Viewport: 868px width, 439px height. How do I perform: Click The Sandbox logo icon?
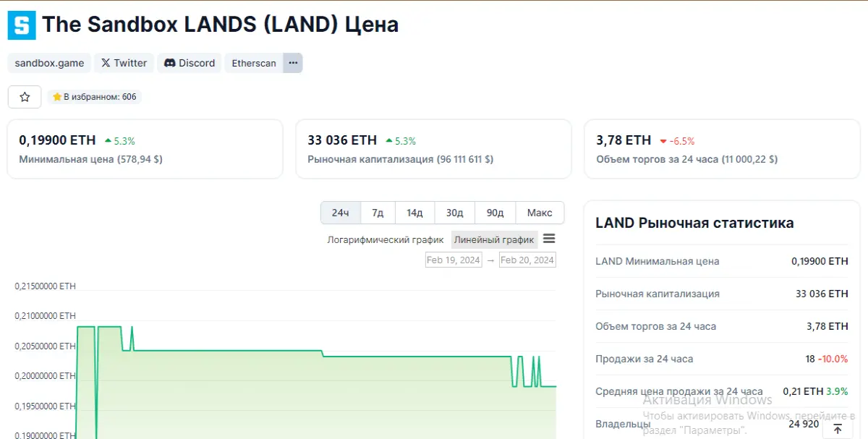pyautogui.click(x=21, y=25)
